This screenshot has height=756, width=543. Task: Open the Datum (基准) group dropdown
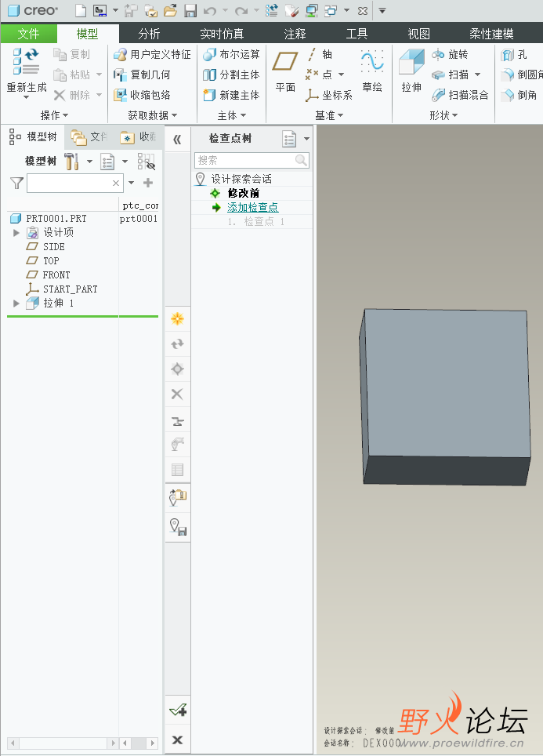[x=329, y=115]
